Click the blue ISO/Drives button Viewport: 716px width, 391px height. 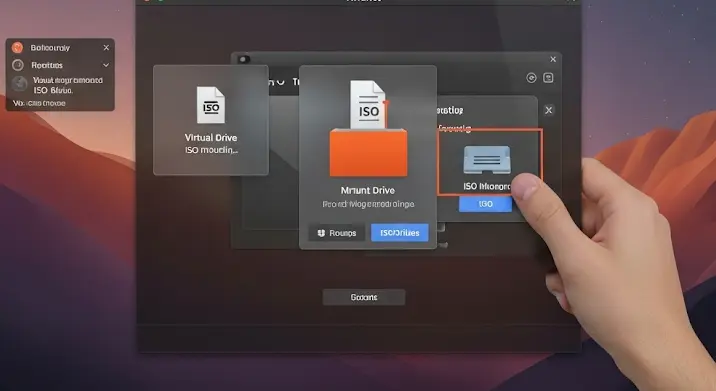[x=400, y=232]
